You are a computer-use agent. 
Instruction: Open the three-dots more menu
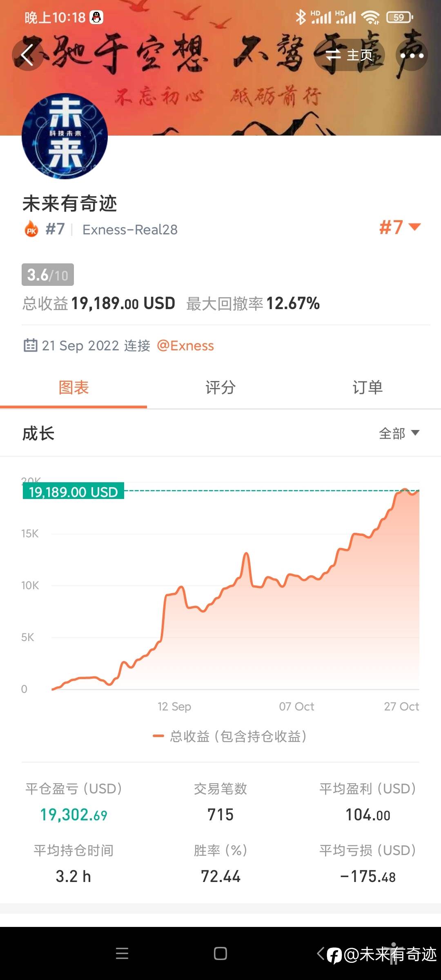(412, 55)
